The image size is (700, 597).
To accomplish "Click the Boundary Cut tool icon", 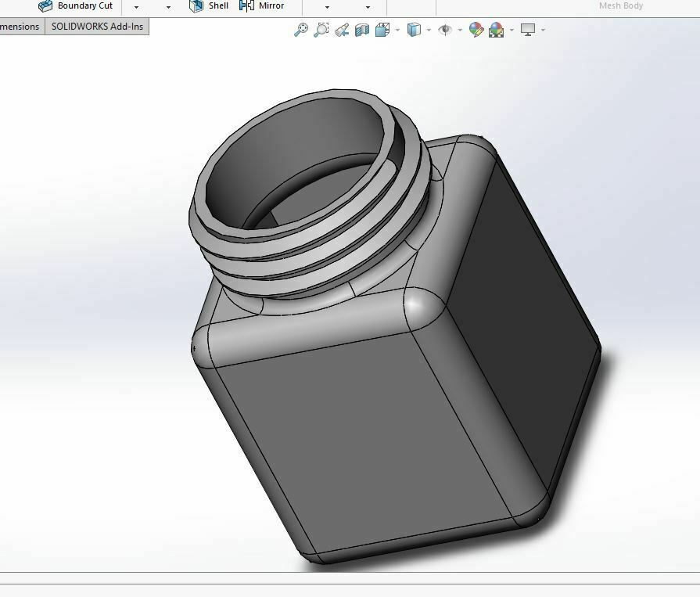I will 45,5.
